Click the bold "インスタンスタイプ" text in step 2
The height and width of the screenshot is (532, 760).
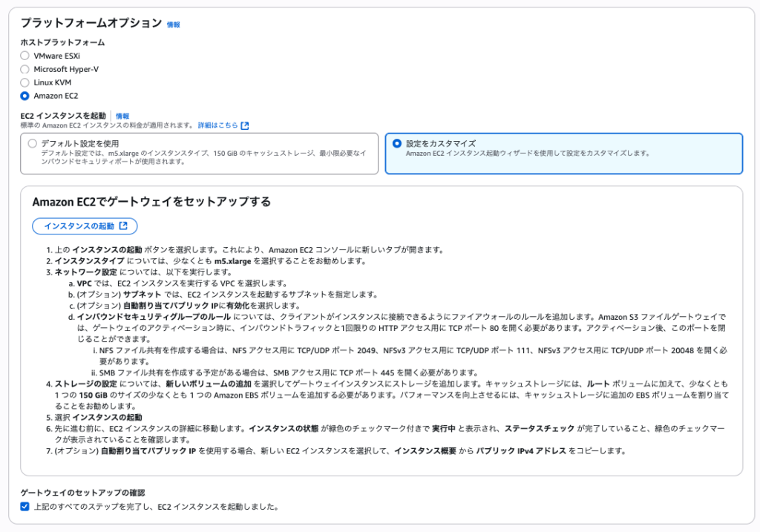89,261
